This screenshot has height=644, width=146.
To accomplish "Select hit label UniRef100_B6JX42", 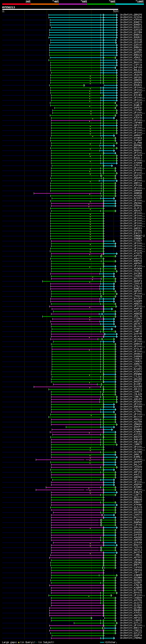I will point(131,326).
